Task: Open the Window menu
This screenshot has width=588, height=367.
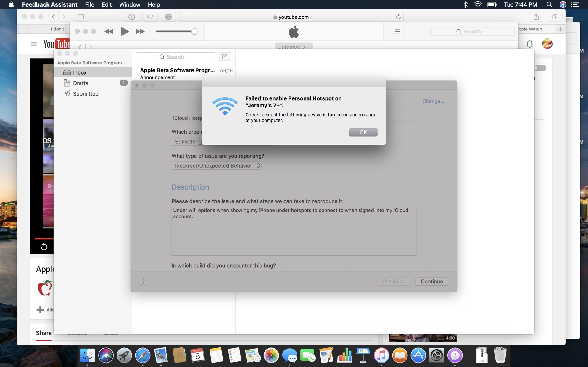Action: [129, 4]
